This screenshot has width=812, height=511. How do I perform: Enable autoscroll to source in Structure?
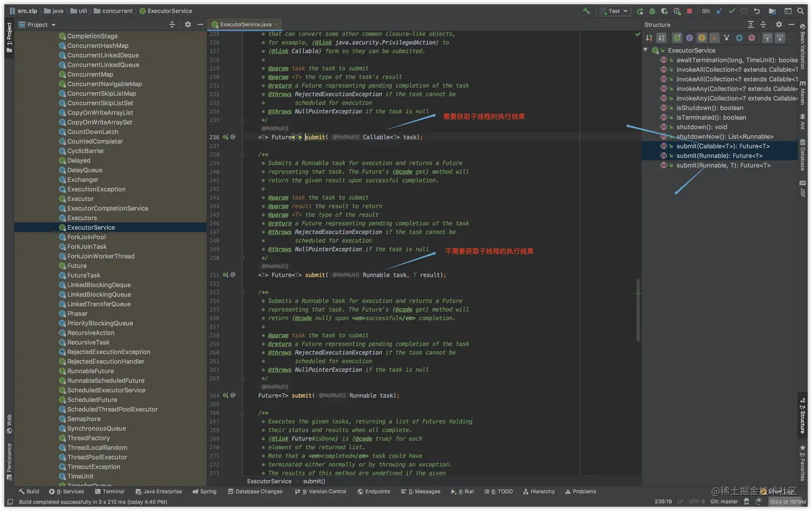pyautogui.click(x=767, y=38)
